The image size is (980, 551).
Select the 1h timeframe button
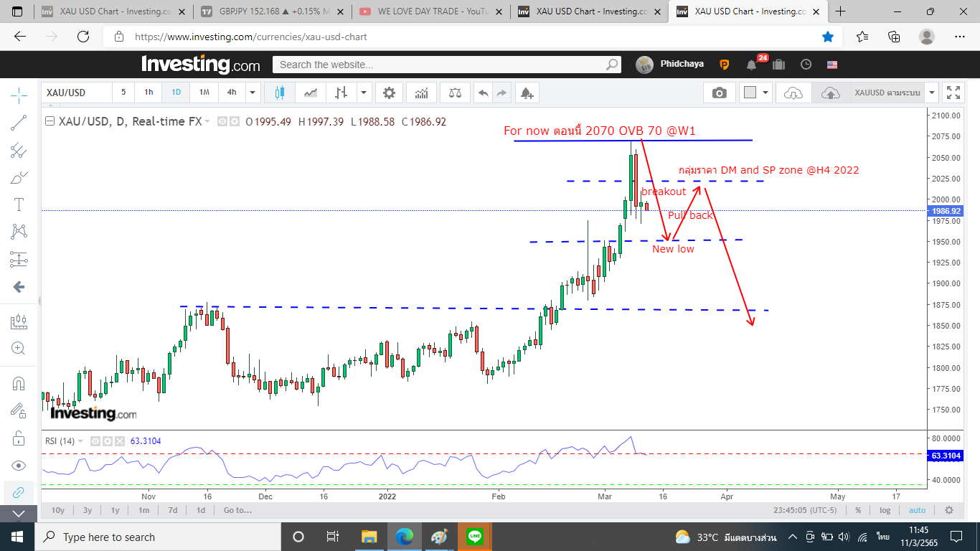149,93
